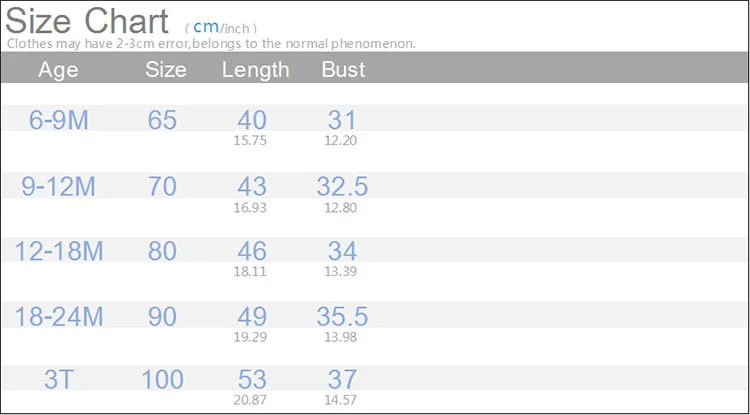This screenshot has width=750, height=415.
Task: Click size value 65
Action: (162, 120)
